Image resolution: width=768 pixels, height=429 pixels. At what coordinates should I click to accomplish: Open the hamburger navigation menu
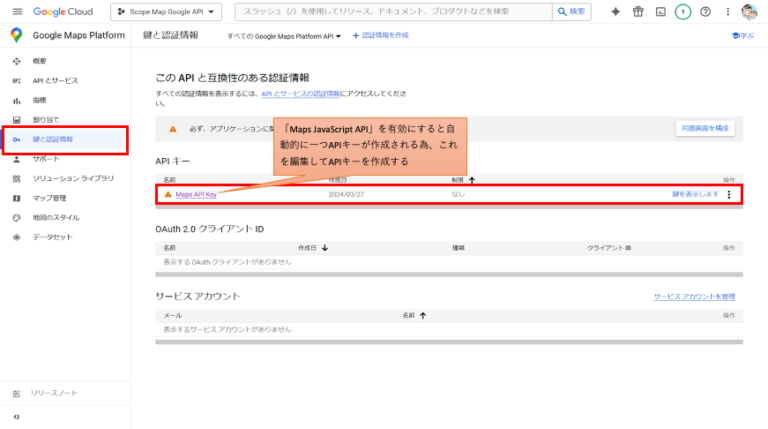tap(16, 11)
